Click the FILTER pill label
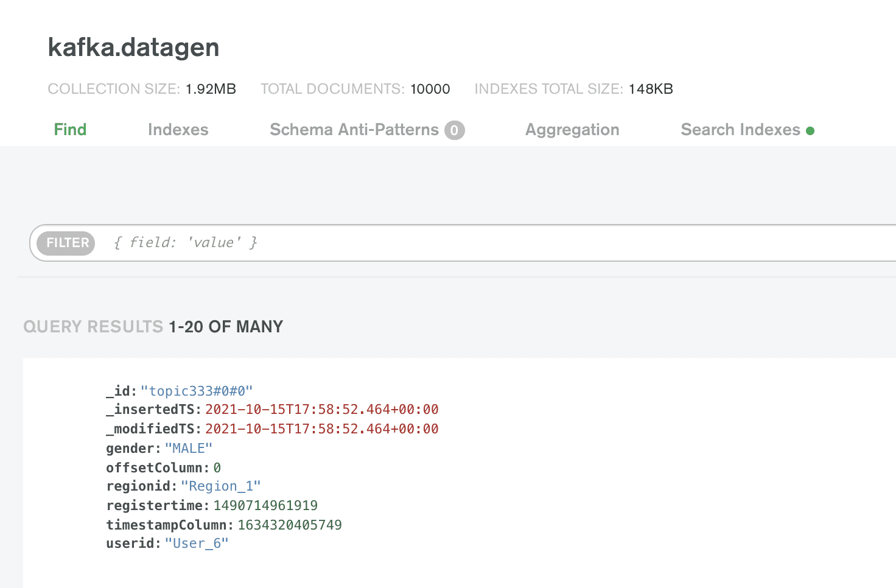The height and width of the screenshot is (588, 896). [66, 243]
